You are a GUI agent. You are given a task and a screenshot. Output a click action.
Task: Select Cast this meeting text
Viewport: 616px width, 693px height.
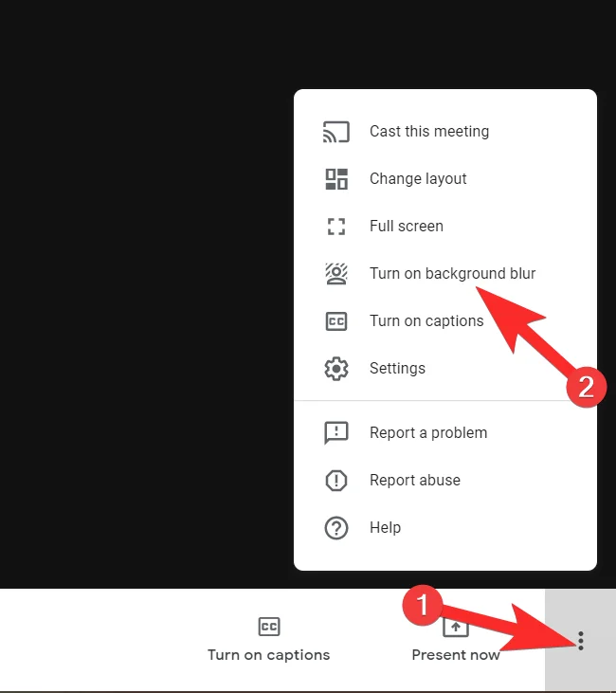click(429, 132)
